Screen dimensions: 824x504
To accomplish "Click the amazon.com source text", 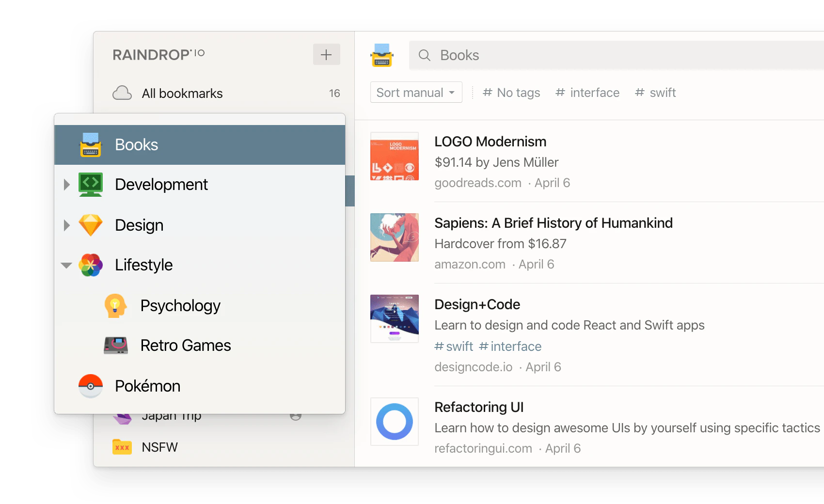I will 470,264.
